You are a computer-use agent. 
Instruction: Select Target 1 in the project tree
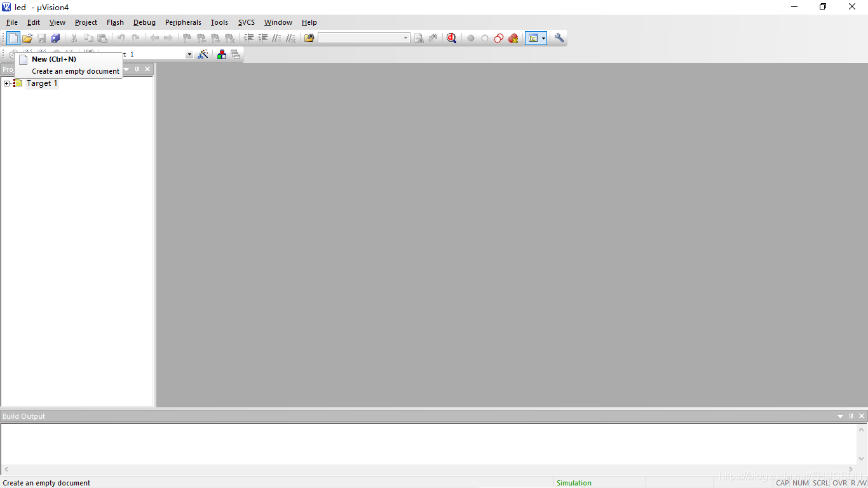click(x=42, y=83)
